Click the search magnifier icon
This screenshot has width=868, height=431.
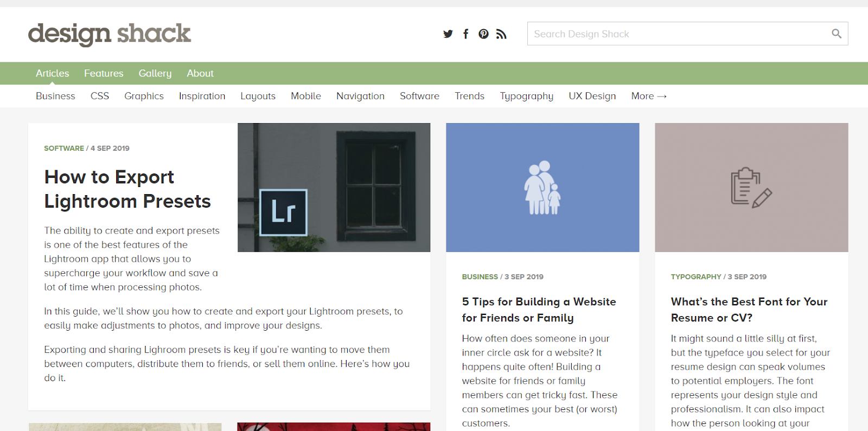(x=837, y=34)
